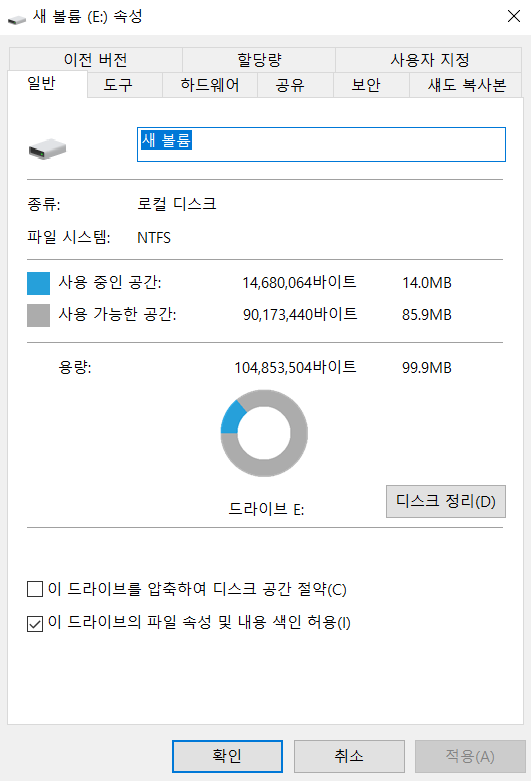This screenshot has width=531, height=781.
Task: Switch to the 이전 버전 tab
Action: pos(96,60)
